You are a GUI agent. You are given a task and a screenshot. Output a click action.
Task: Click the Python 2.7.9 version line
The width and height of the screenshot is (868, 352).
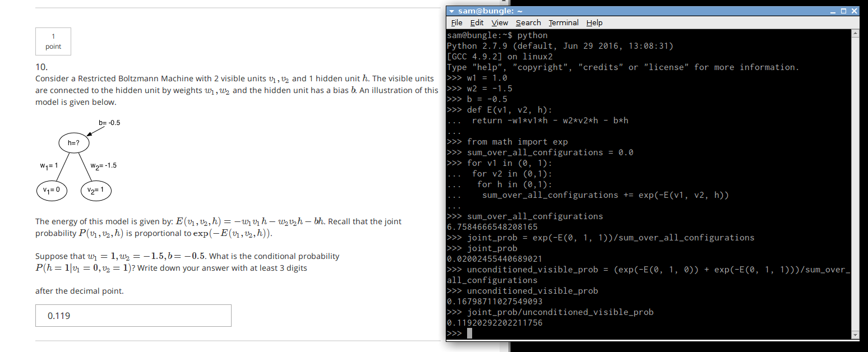tap(560, 46)
